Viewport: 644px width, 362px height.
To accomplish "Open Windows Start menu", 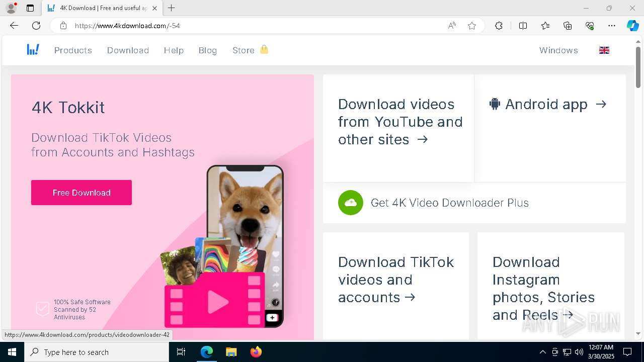I will coord(12,352).
